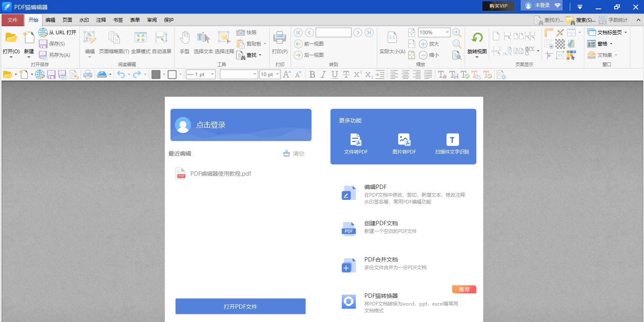Click the 打开PDF文件 button

240,306
